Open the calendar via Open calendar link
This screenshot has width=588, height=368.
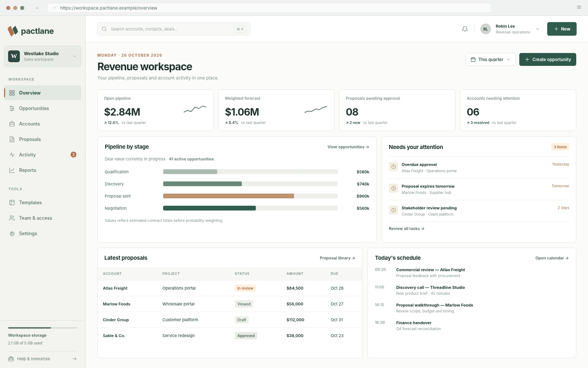(x=552, y=258)
